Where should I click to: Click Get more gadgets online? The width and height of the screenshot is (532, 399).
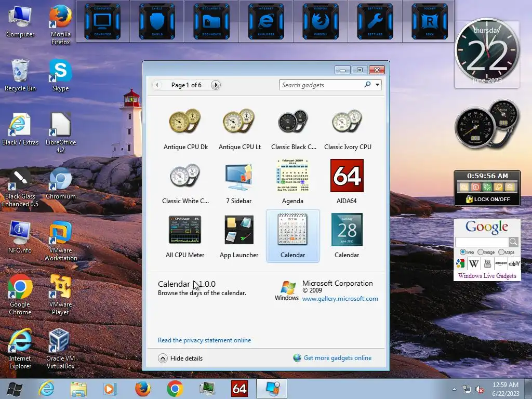338,358
